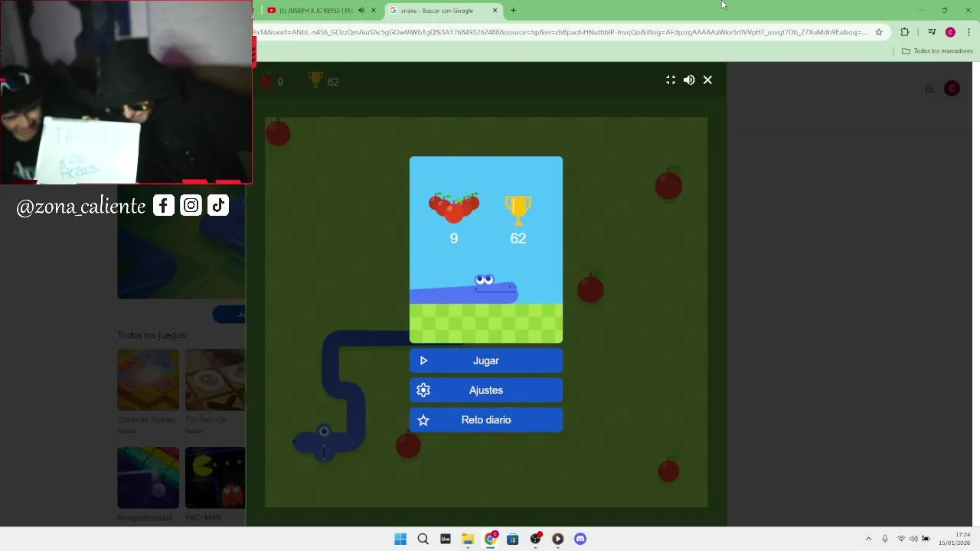Open the PAC-MAN game thumbnail
Screen dimensions: 980x551
tap(215, 478)
